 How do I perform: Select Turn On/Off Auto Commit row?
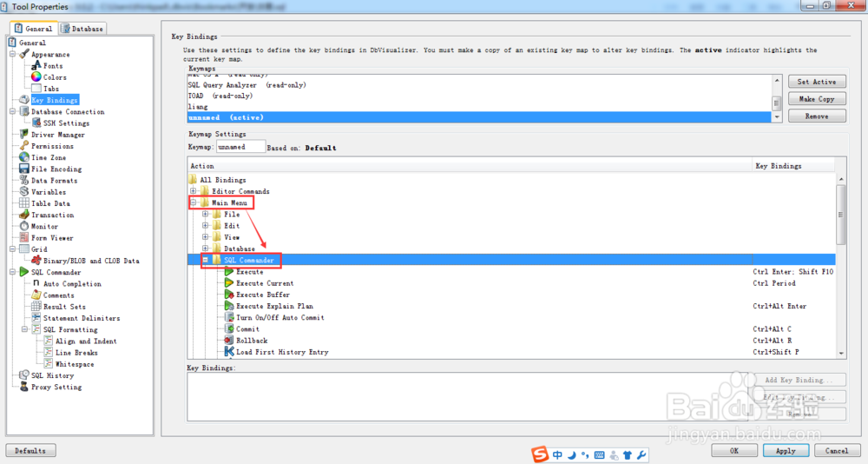[x=511, y=318]
